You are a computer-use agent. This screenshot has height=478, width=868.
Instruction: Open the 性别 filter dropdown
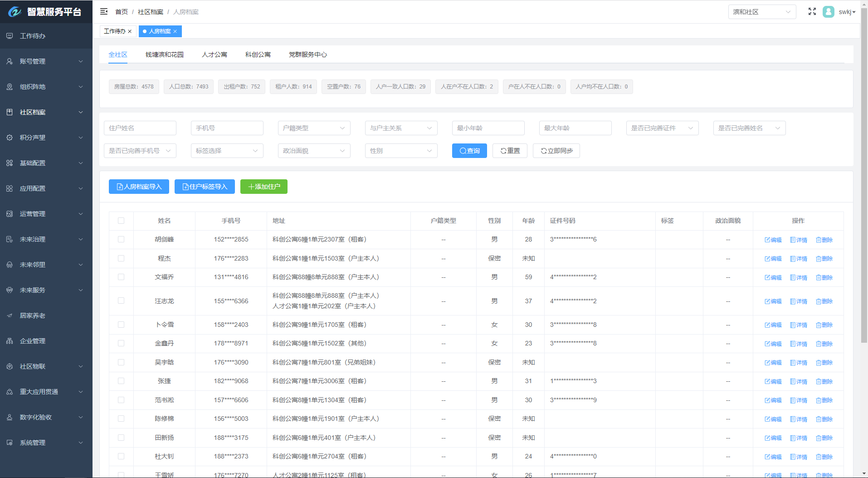click(x=401, y=151)
